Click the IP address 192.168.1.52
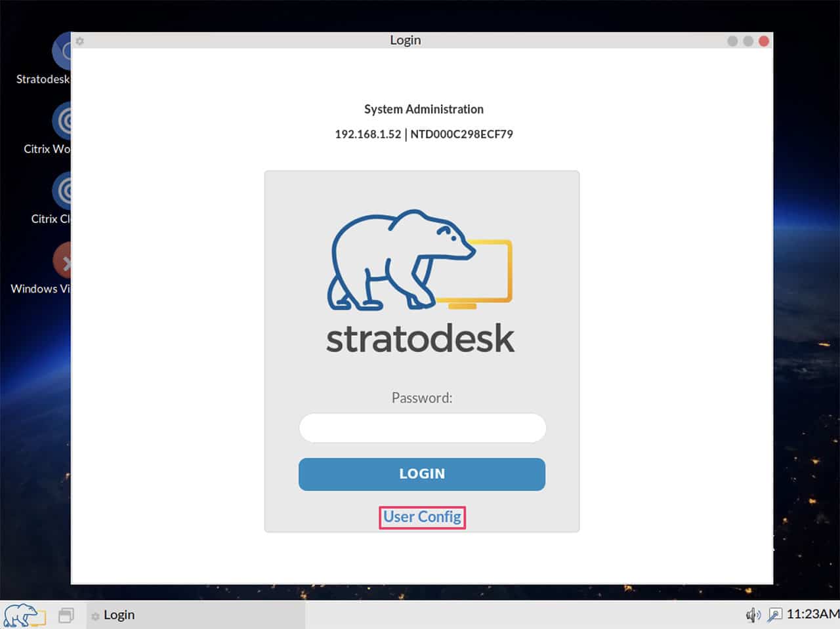 click(x=367, y=134)
